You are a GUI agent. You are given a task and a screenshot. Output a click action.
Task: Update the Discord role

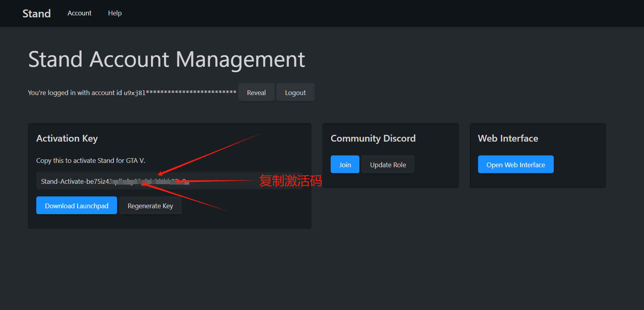pyautogui.click(x=388, y=164)
